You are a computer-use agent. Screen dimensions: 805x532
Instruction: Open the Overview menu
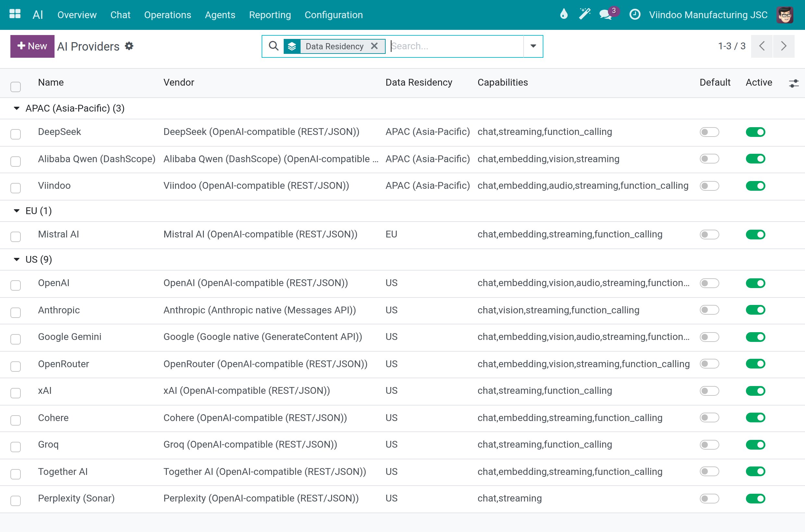pos(77,15)
